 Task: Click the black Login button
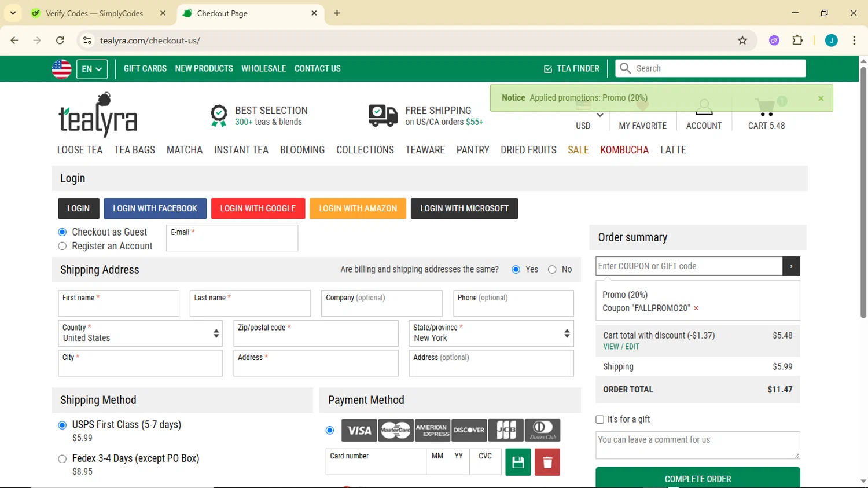tap(79, 208)
